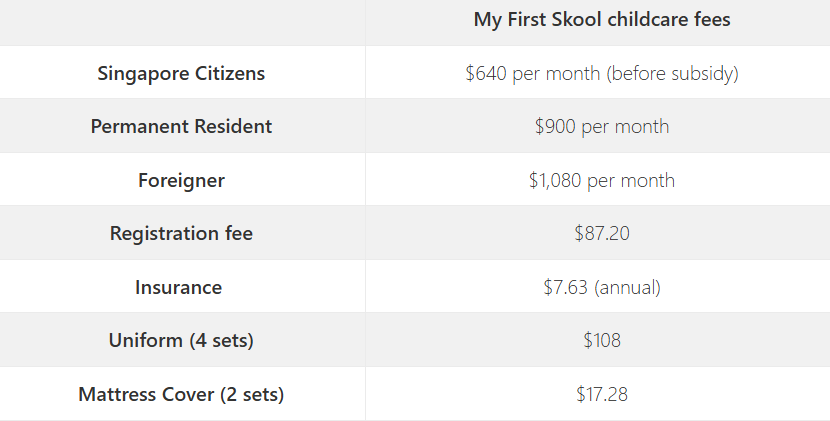Click the words before subsidy in parentheses
830x421 pixels.
click(672, 73)
